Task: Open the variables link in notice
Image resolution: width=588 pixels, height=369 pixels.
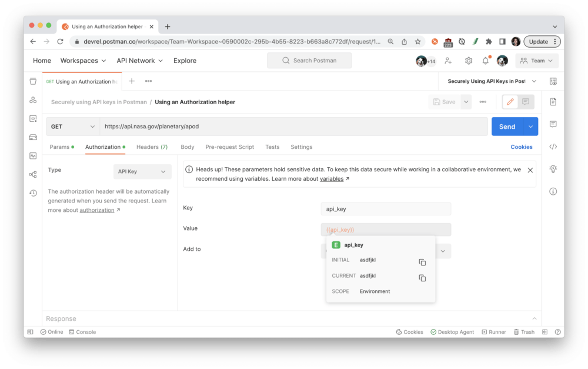Action: pos(332,179)
